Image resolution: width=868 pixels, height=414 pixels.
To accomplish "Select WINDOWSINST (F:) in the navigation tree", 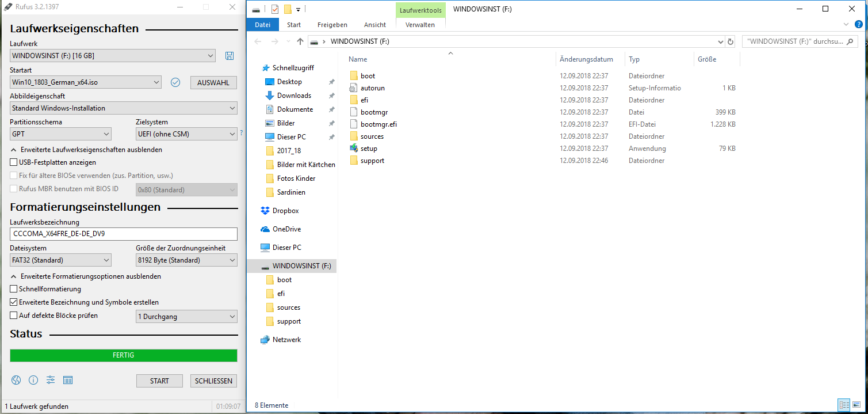I will coord(292,266).
